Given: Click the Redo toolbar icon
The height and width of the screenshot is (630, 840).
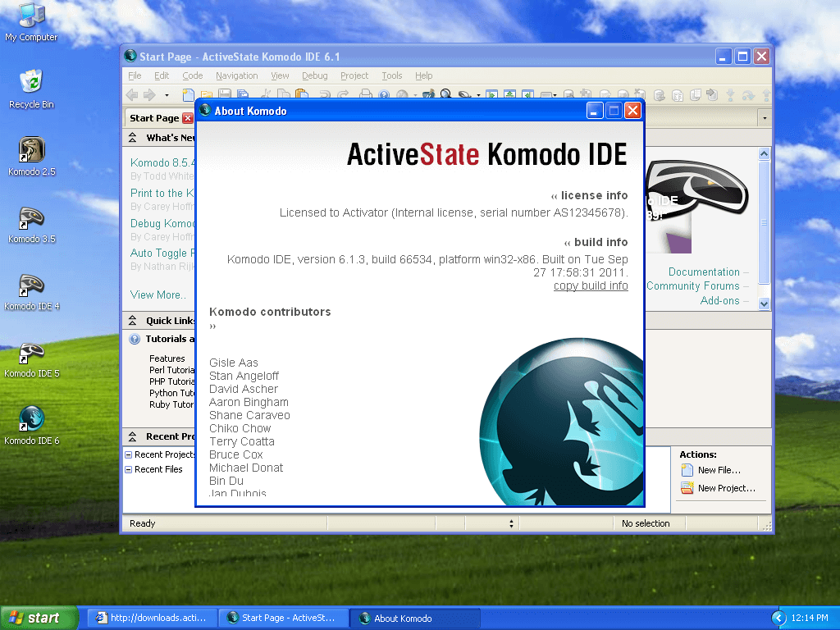Looking at the screenshot, I should click(343, 95).
